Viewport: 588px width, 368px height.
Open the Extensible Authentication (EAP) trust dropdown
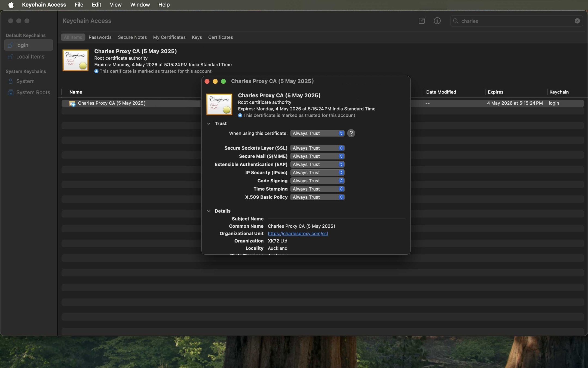[317, 164]
